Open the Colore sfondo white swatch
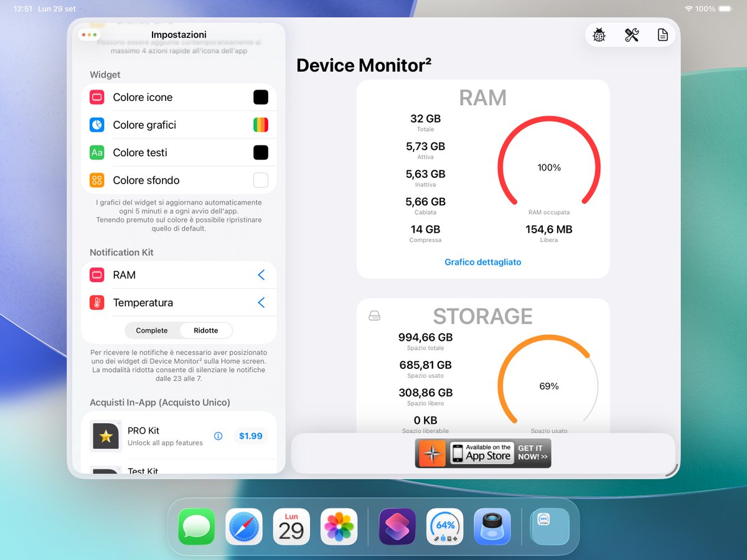The width and height of the screenshot is (747, 560). coord(261,180)
